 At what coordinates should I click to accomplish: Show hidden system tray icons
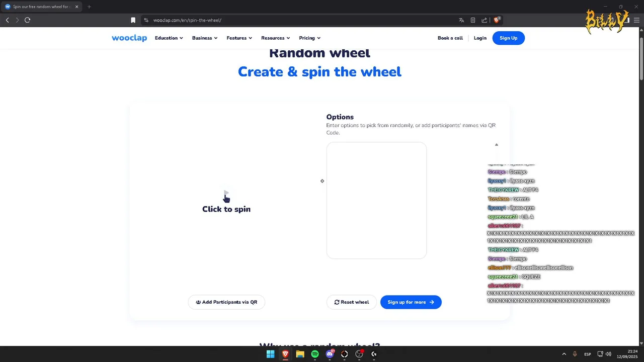click(x=563, y=354)
